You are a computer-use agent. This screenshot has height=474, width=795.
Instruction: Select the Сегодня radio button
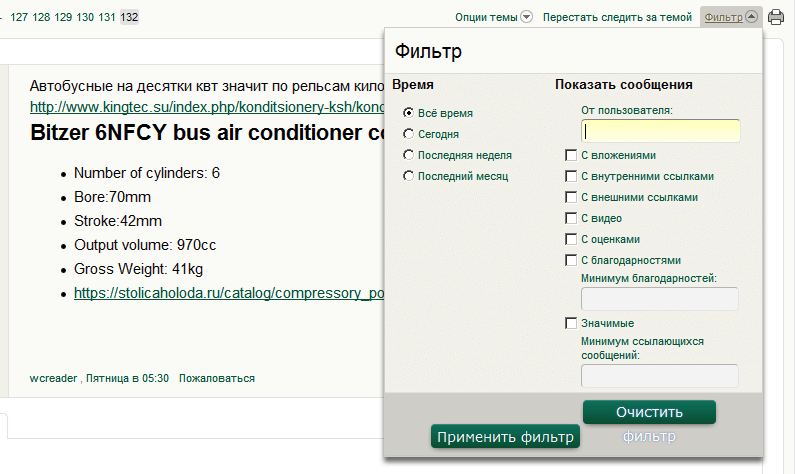[x=408, y=133]
